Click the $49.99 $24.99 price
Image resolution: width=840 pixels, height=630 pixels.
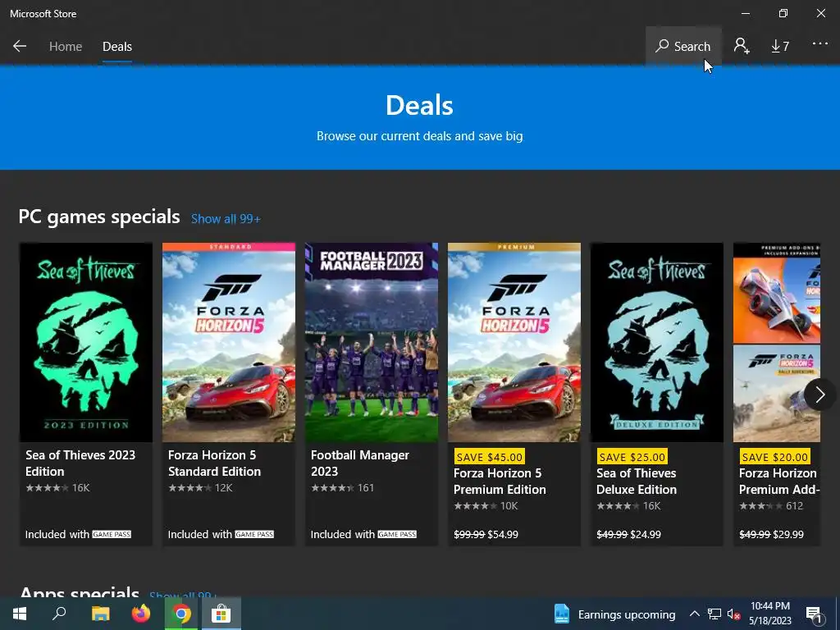(x=628, y=534)
